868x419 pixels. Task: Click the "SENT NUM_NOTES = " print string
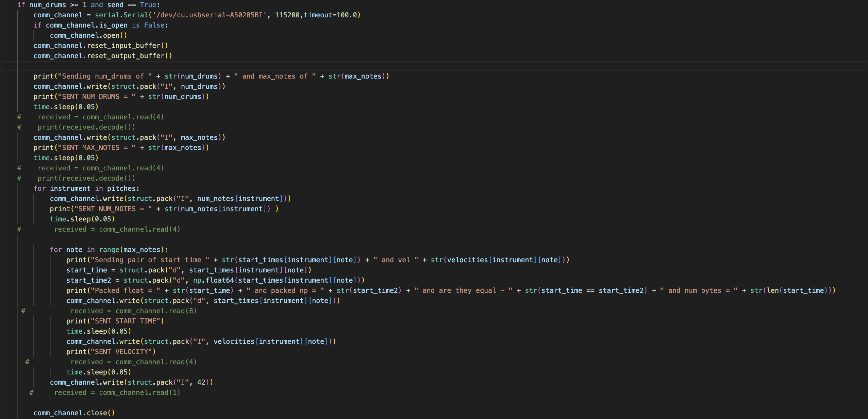click(113, 209)
